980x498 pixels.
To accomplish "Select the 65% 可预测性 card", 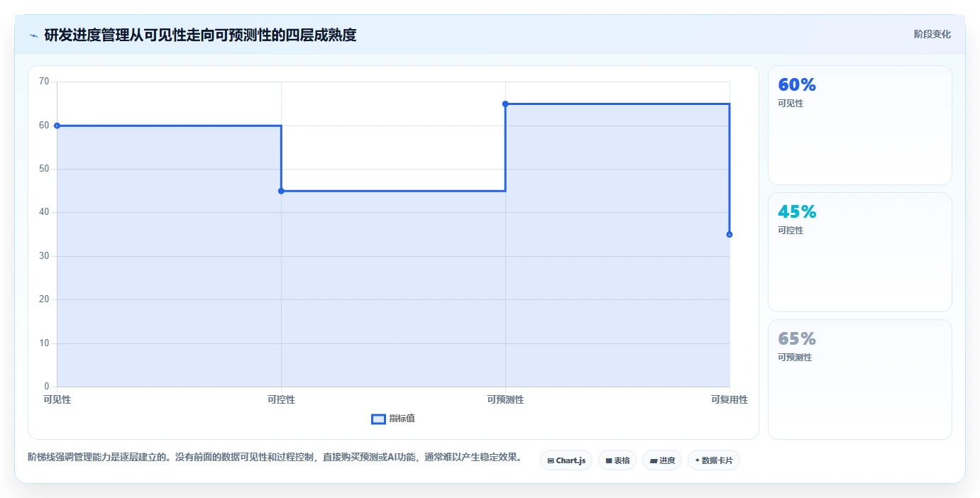I will coord(860,380).
